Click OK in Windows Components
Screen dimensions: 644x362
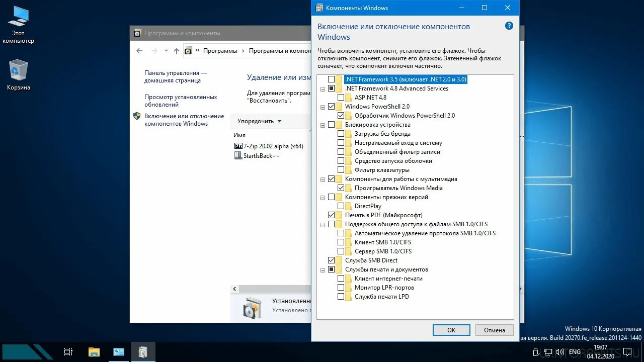(x=451, y=330)
